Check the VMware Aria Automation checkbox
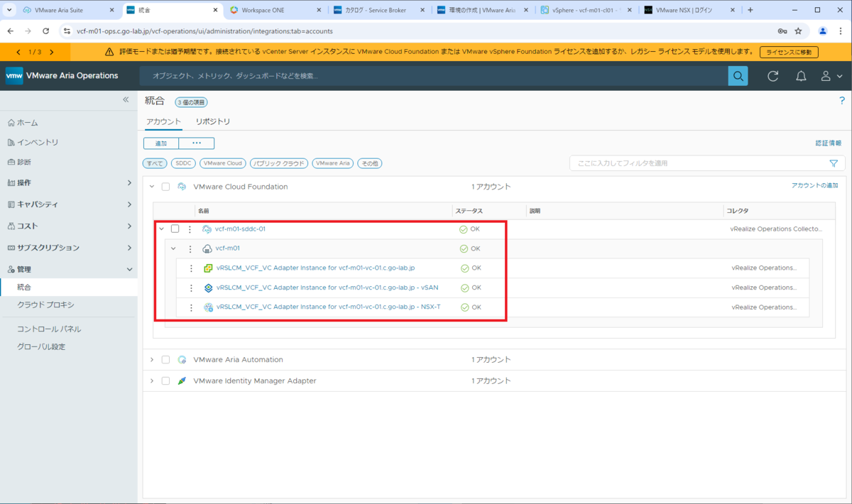 [165, 360]
